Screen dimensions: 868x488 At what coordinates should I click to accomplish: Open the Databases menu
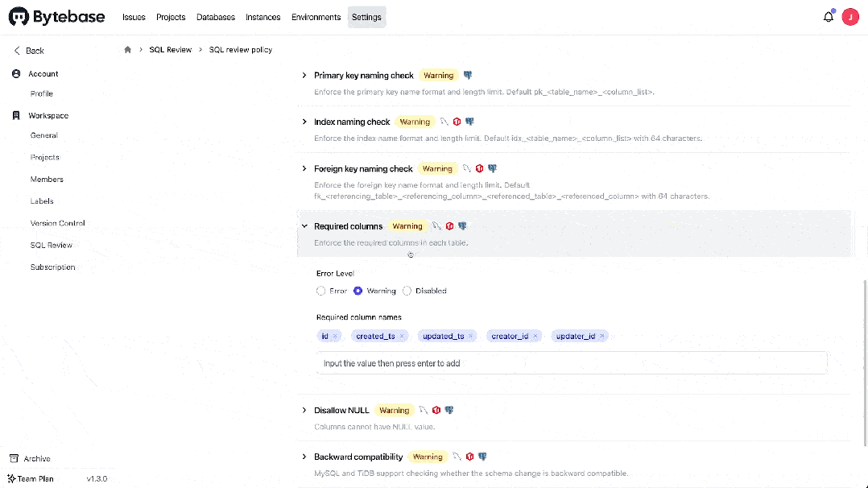216,17
